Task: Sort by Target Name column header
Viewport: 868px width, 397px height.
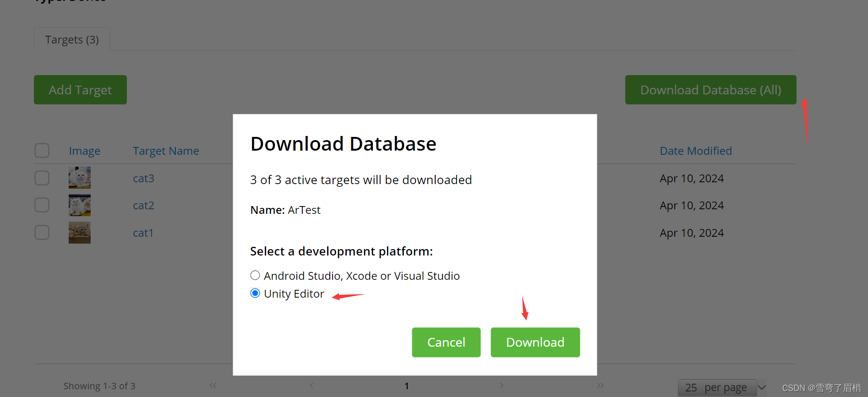Action: tap(166, 151)
